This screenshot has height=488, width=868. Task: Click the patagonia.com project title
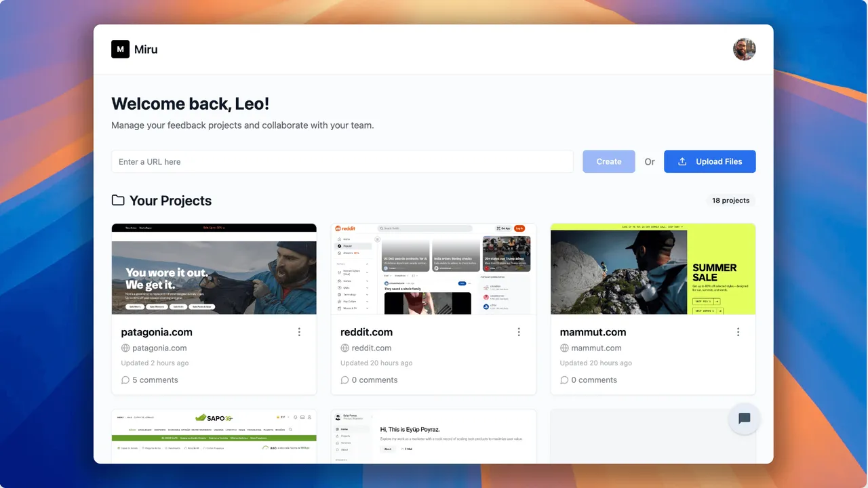point(157,332)
